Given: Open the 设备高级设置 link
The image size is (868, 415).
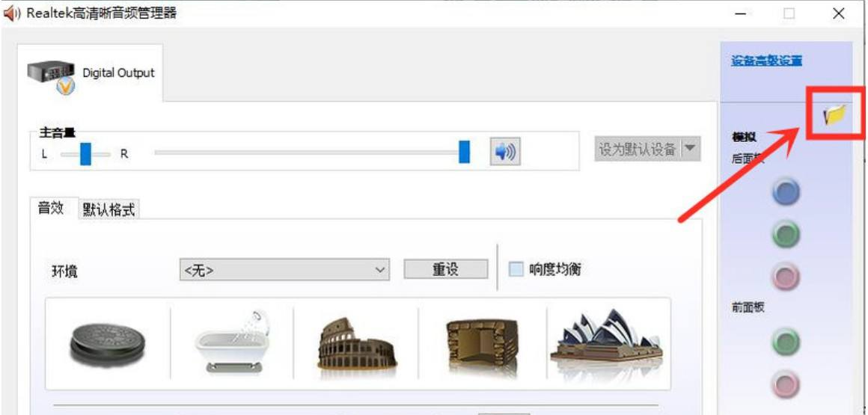Looking at the screenshot, I should coord(766,61).
